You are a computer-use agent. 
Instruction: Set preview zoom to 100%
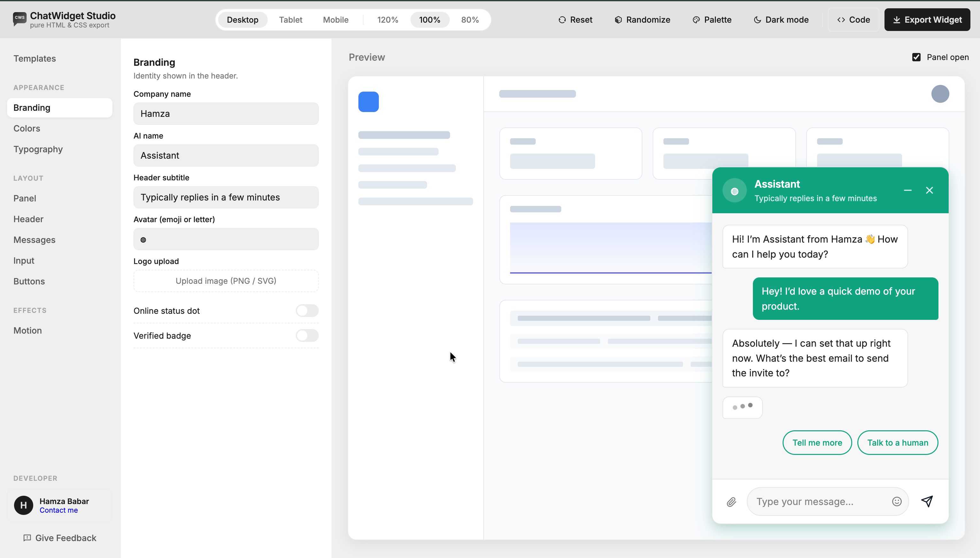click(x=429, y=19)
